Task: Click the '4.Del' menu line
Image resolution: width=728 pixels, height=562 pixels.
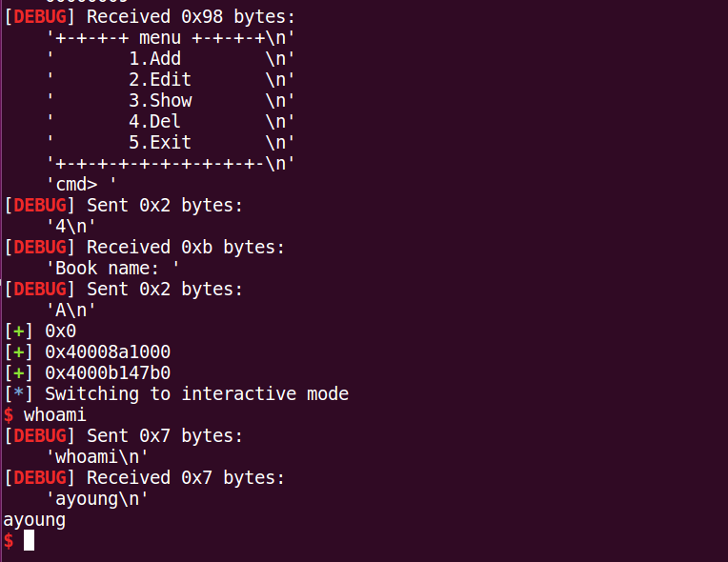Action: (154, 122)
